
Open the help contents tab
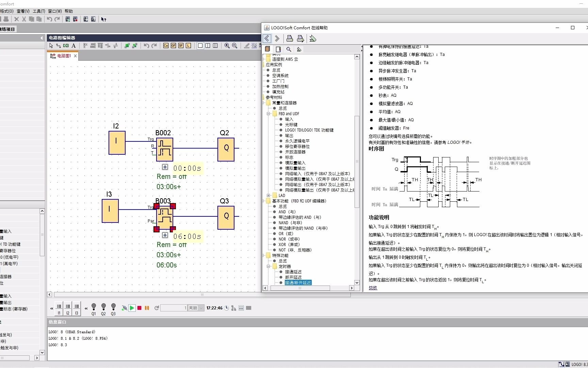[267, 49]
